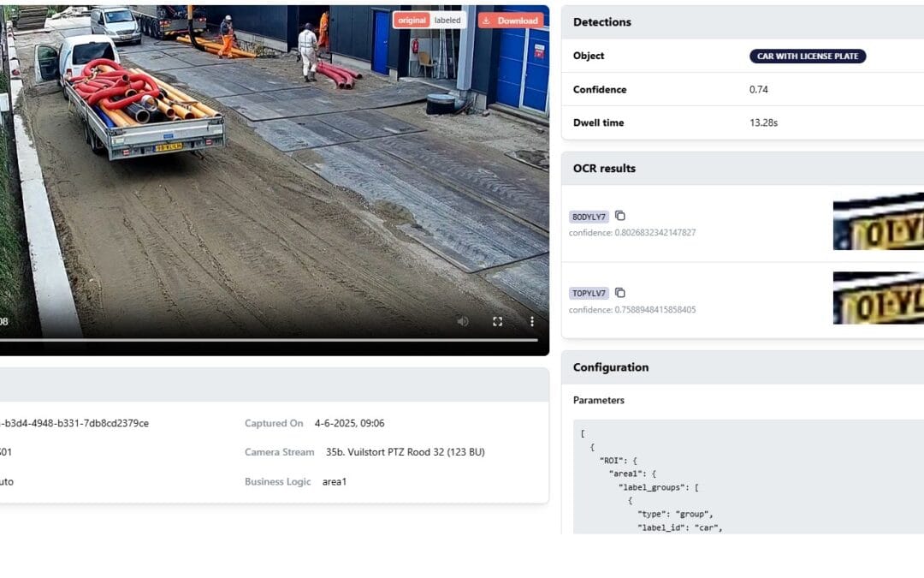Image resolution: width=924 pixels, height=578 pixels.
Task: Open the second license plate crop thumbnail
Action: click(x=878, y=298)
